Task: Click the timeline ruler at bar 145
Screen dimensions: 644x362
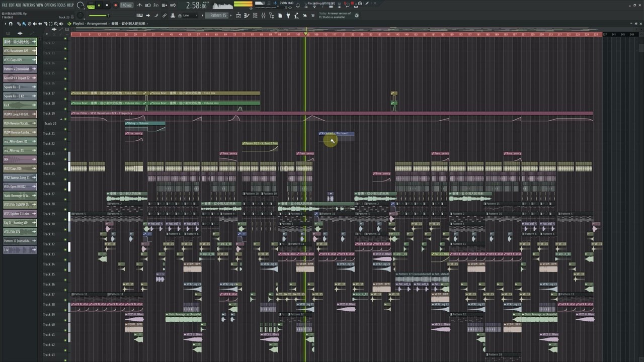Action: (x=397, y=34)
